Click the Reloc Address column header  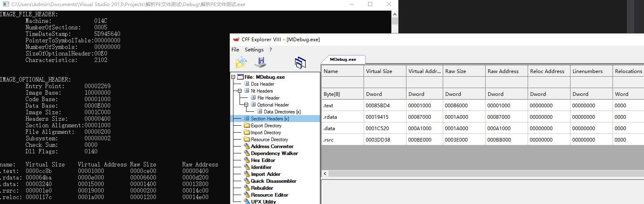click(549, 71)
